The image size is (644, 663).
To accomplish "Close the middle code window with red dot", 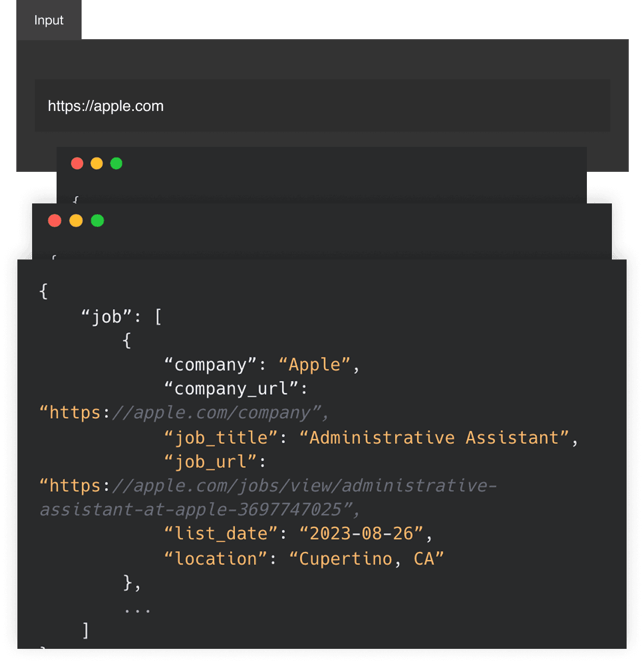I will pos(55,220).
